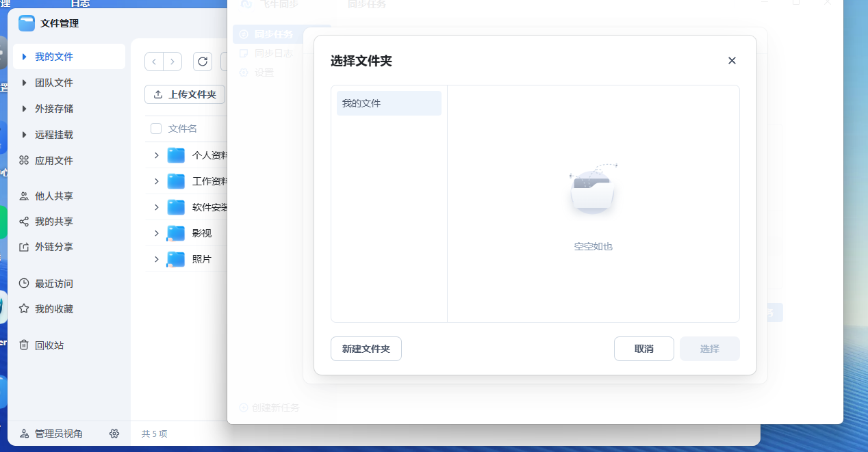The image size is (868, 452).
Task: Select 我的文件 in the folder picker list
Action: (x=389, y=103)
